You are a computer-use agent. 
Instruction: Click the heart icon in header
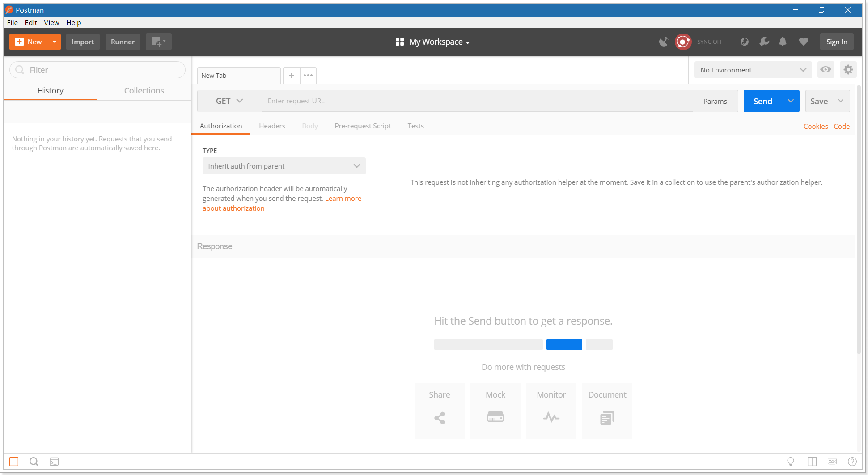point(804,42)
